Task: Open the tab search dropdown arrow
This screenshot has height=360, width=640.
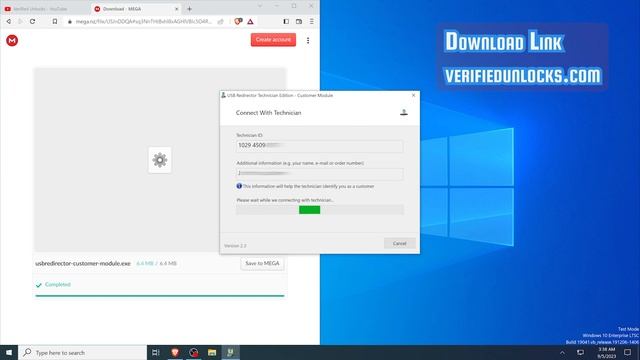Action: click(260, 6)
